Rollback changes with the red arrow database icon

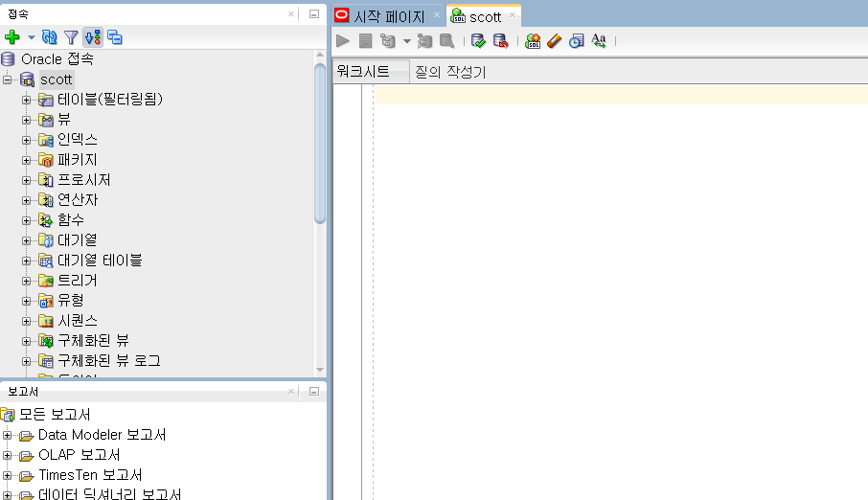[500, 41]
